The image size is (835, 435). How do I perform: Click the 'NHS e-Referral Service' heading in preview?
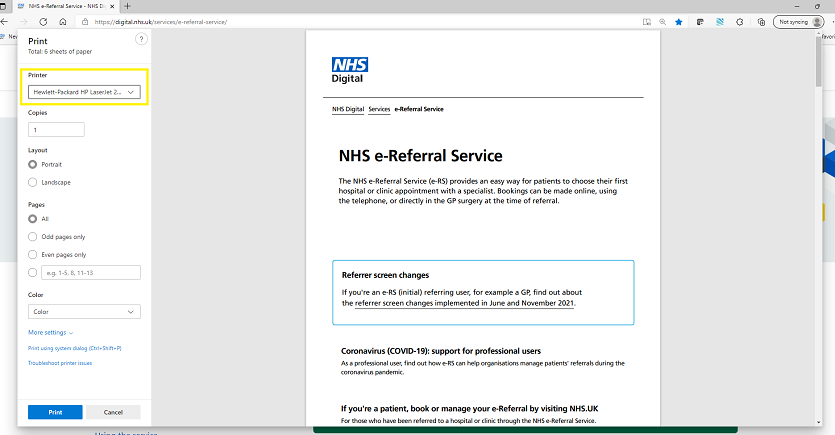tap(421, 156)
